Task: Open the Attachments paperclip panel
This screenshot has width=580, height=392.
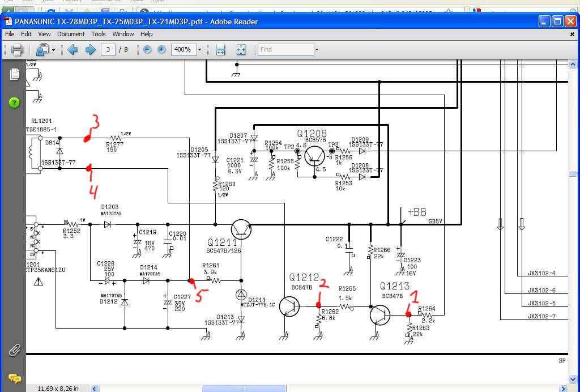Action: [14, 350]
